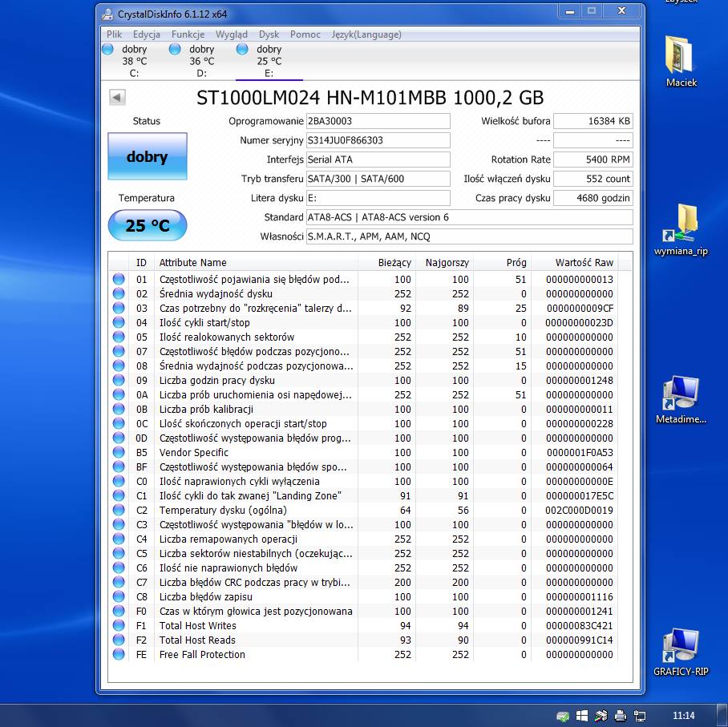Click status orb for attribute C5 row
728x727 pixels.
point(119,553)
